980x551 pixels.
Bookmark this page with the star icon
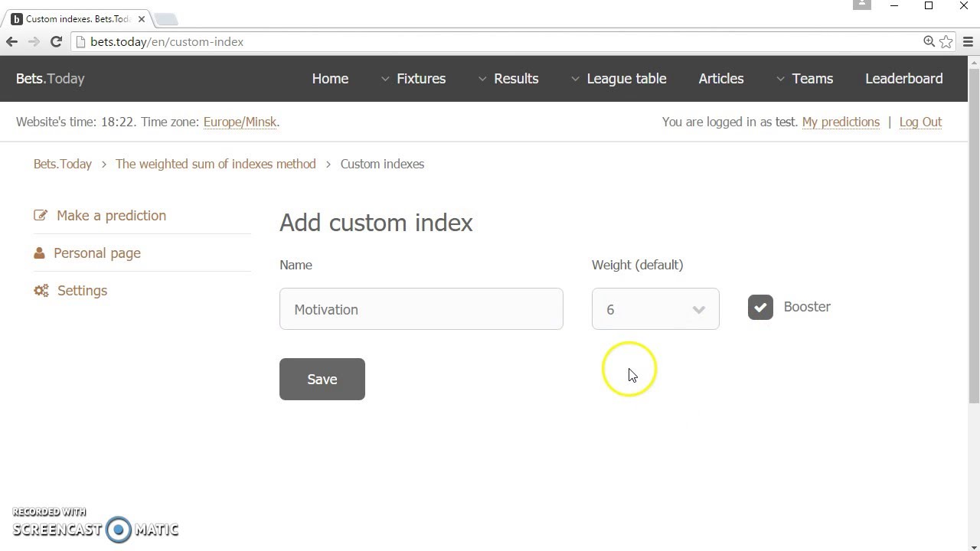(946, 42)
